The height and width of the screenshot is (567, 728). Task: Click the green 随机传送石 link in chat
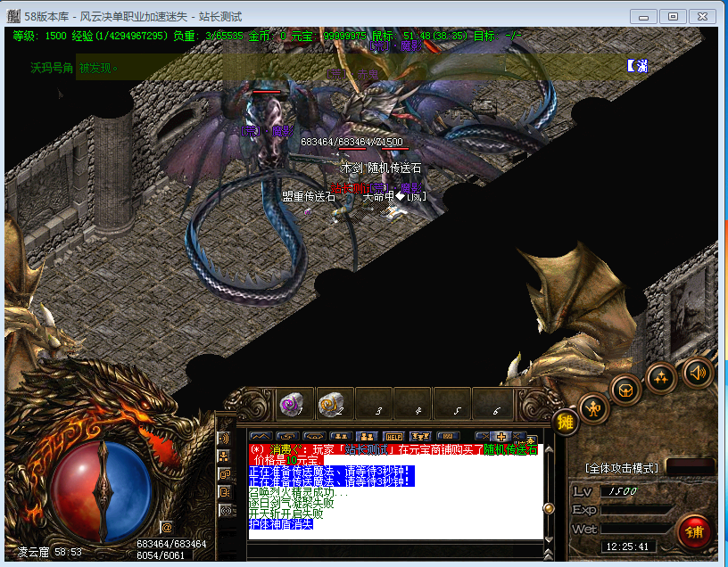[510, 449]
